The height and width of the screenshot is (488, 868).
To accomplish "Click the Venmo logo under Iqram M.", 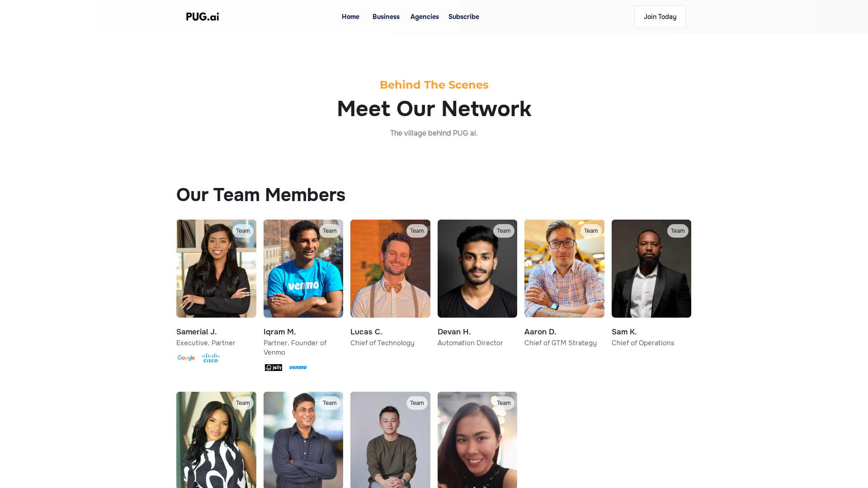I will pos(298,367).
